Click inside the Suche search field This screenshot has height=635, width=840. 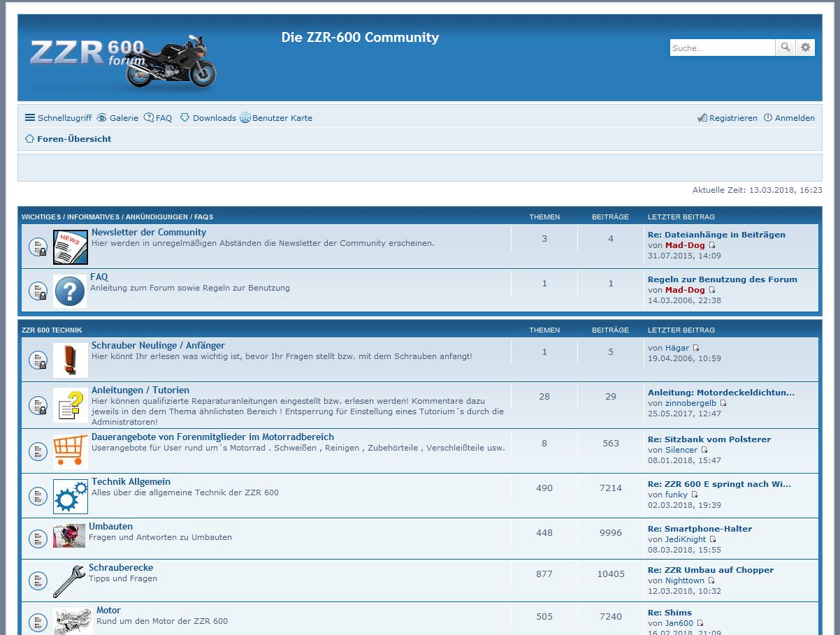click(722, 48)
